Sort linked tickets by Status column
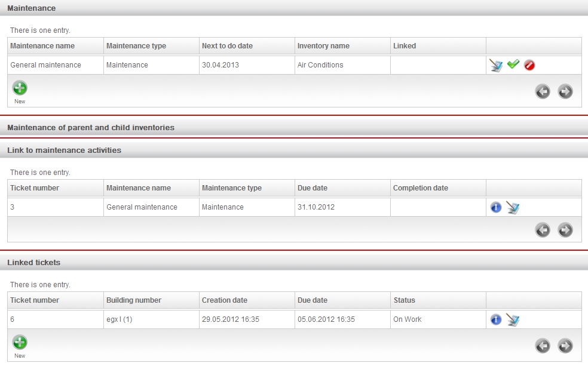 (404, 300)
